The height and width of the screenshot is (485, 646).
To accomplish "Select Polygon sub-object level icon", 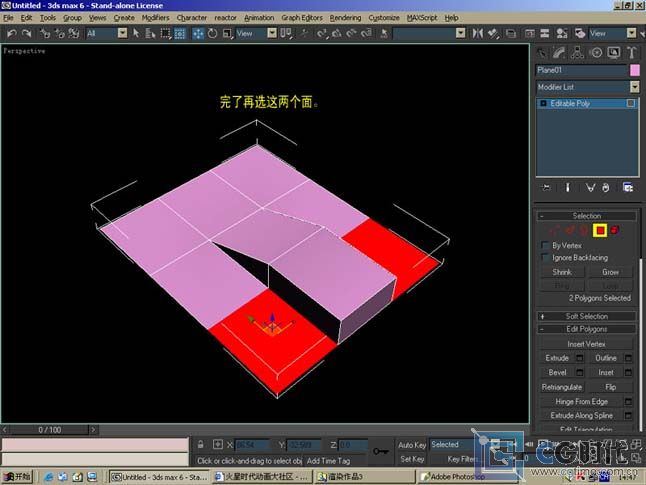I will tap(600, 230).
